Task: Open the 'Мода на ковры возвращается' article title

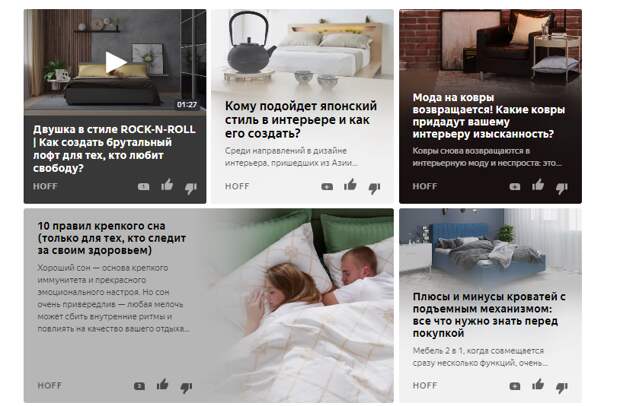Action: [x=489, y=116]
